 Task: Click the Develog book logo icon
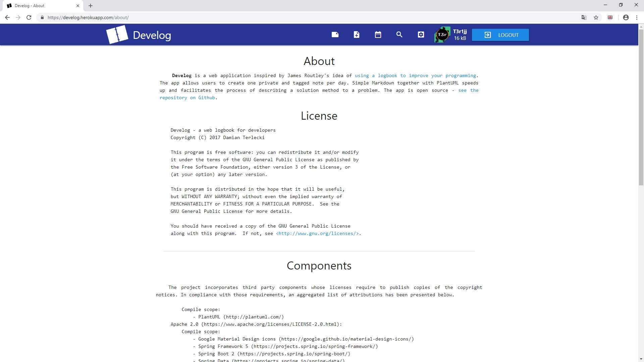117,35
